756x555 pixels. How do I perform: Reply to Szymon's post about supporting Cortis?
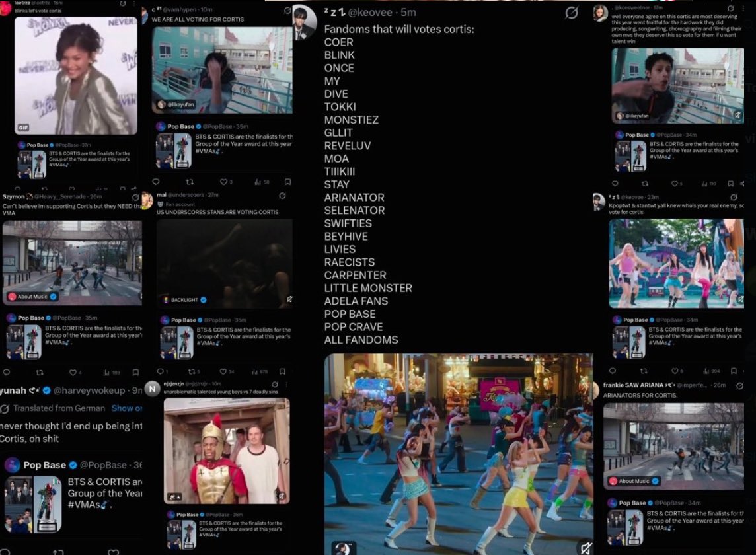pos(6,372)
